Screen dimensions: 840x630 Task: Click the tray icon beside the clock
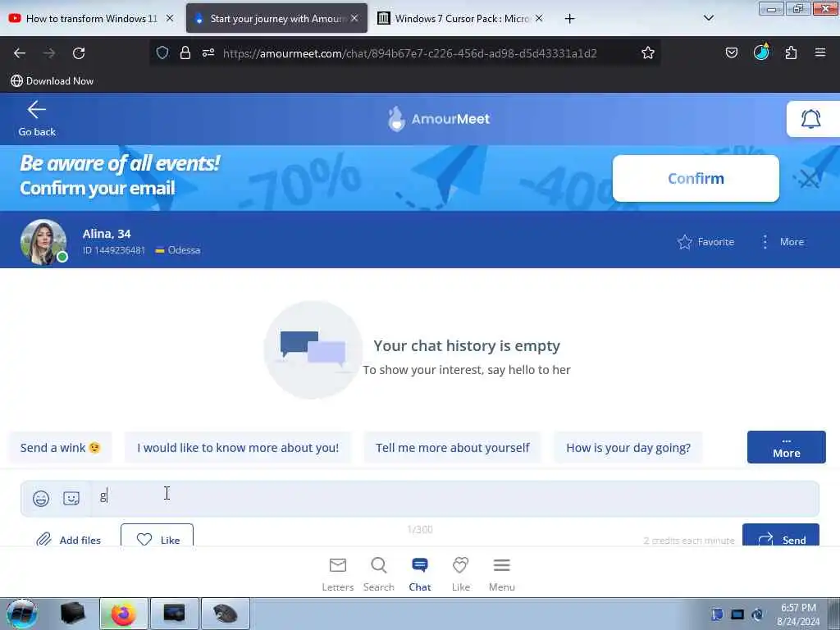tap(757, 614)
